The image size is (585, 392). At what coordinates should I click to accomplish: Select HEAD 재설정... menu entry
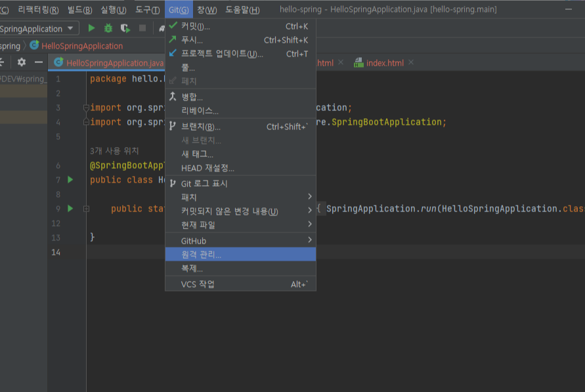tap(241, 168)
